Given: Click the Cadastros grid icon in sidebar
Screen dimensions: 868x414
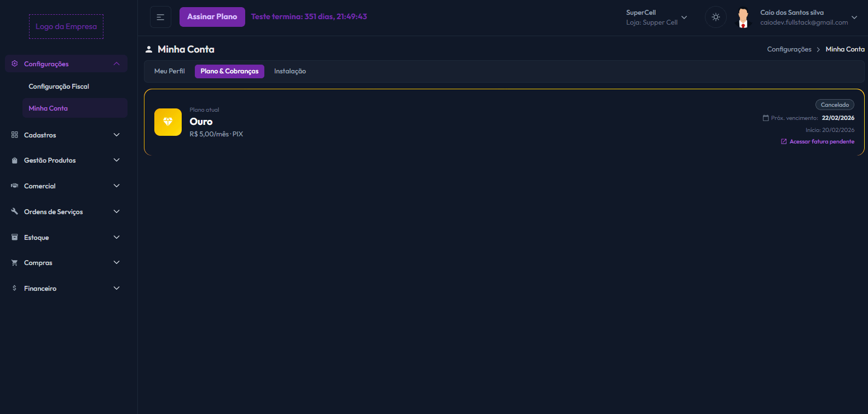Looking at the screenshot, I should pos(15,135).
